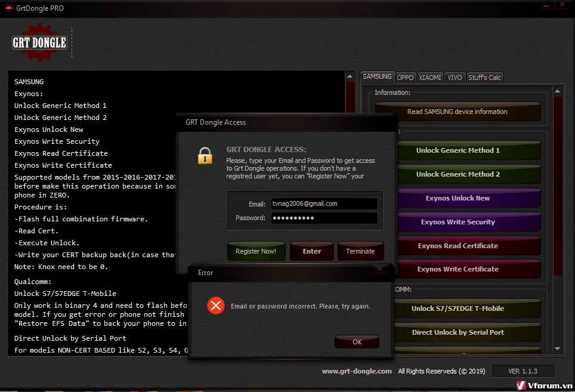The height and width of the screenshot is (392, 575).
Task: Switch to the OPPO tab
Action: tap(405, 78)
